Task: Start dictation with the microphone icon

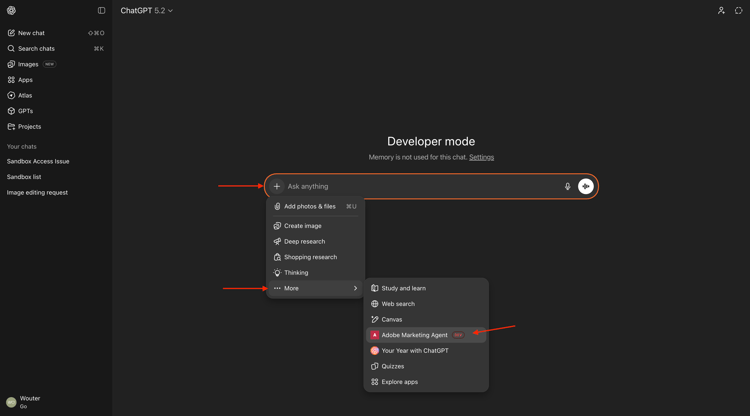Action: pos(567,186)
